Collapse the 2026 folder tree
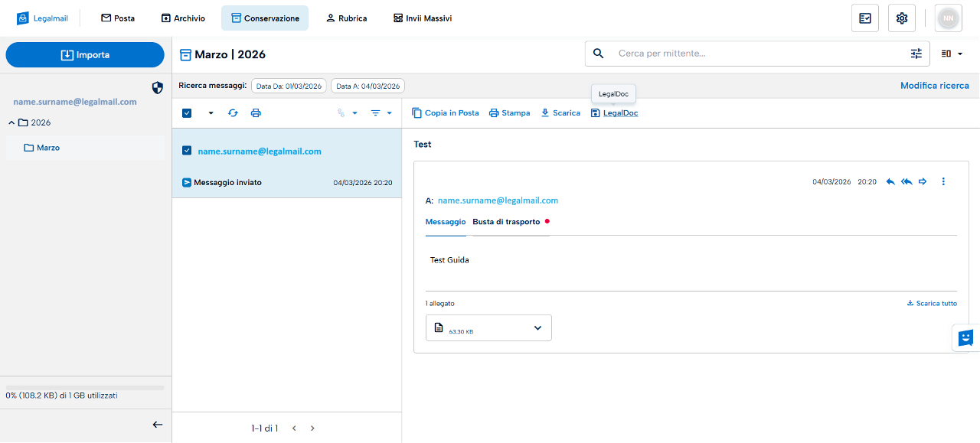The height and width of the screenshot is (443, 980). point(11,123)
